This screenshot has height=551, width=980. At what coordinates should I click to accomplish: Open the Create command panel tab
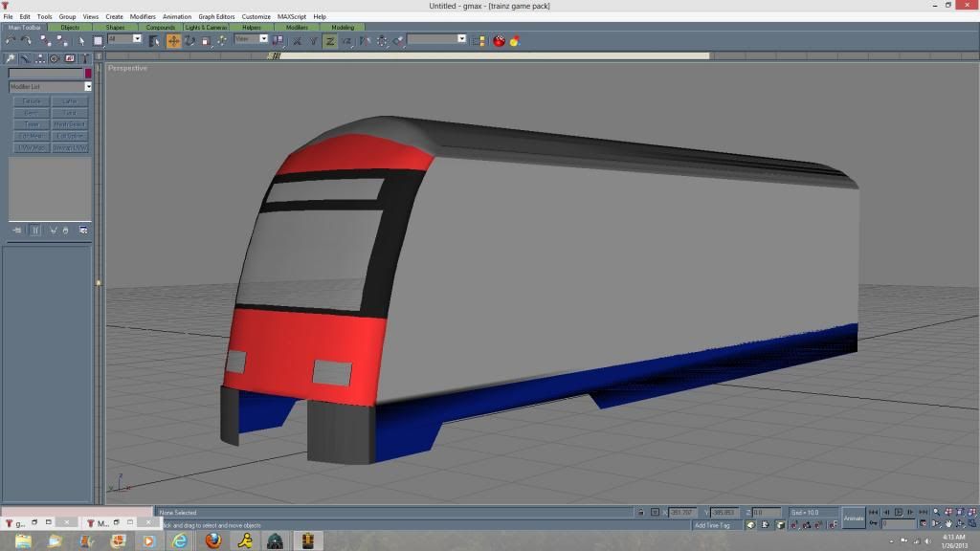(10, 58)
